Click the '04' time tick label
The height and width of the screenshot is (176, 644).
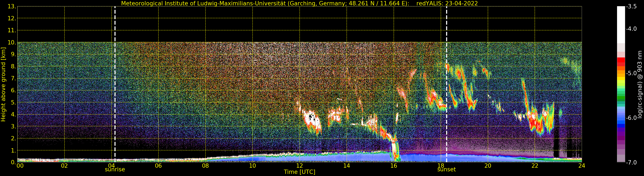[111, 166]
